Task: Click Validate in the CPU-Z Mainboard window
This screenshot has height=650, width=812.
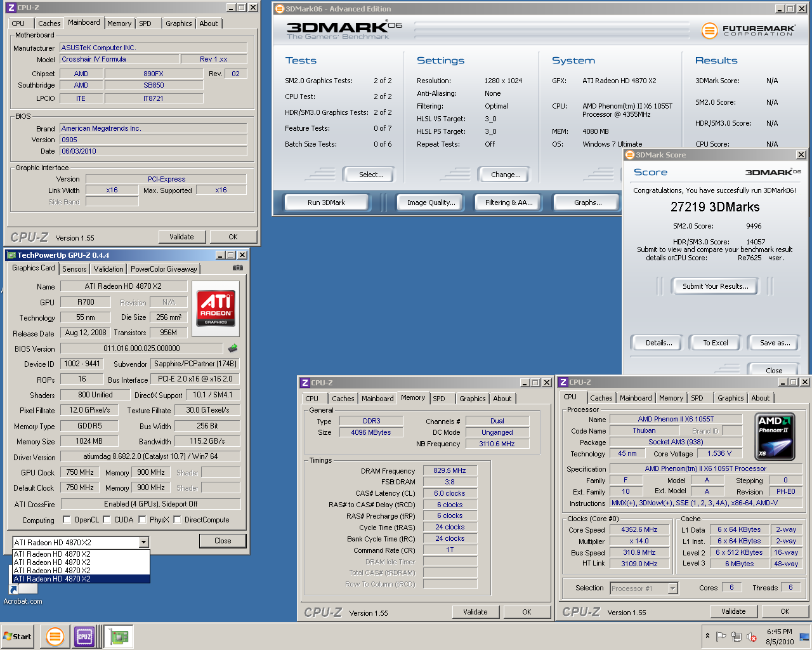Action: coord(181,237)
